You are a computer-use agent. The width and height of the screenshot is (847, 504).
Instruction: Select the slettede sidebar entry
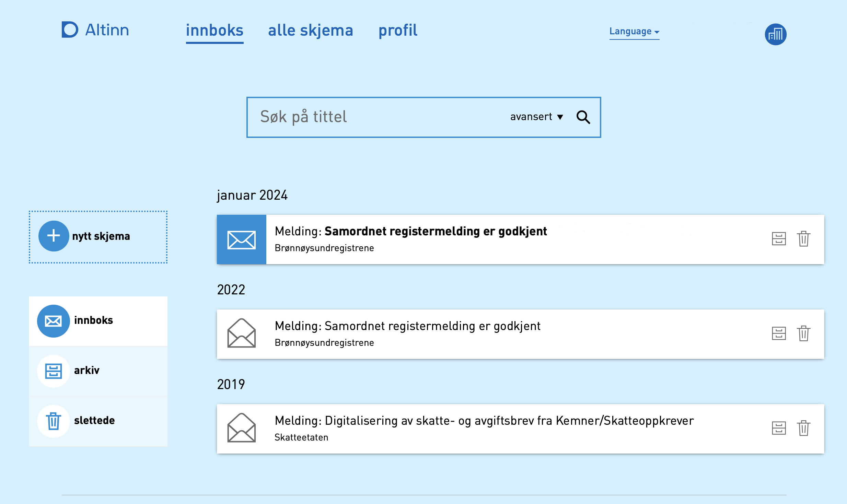(95, 421)
